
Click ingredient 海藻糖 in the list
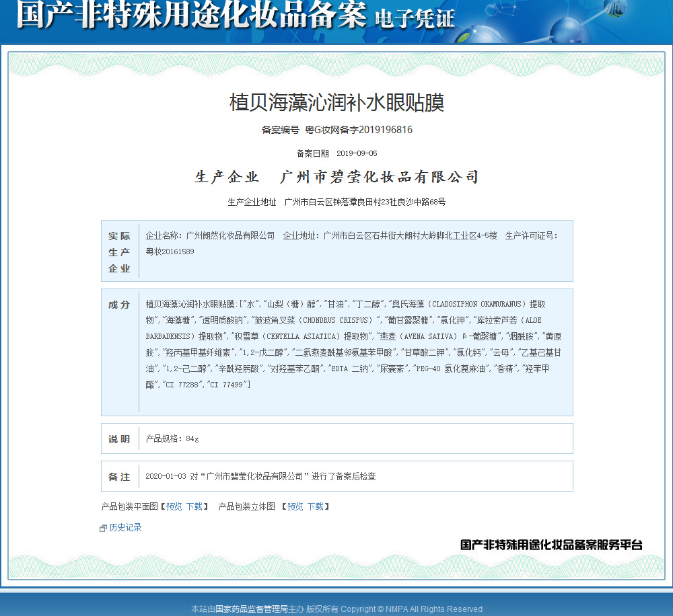[x=178, y=320]
